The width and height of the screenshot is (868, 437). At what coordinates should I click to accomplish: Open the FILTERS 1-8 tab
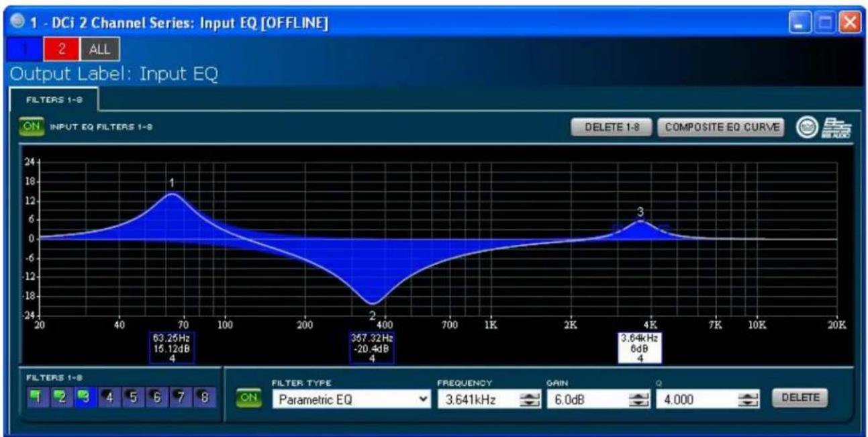click(x=54, y=99)
